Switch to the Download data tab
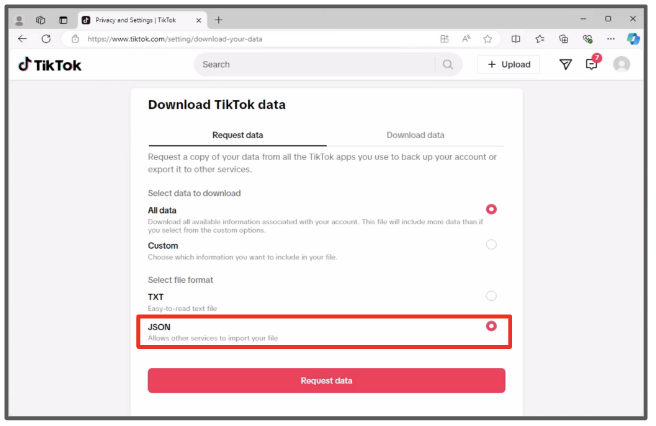656x426 pixels. pyautogui.click(x=415, y=135)
